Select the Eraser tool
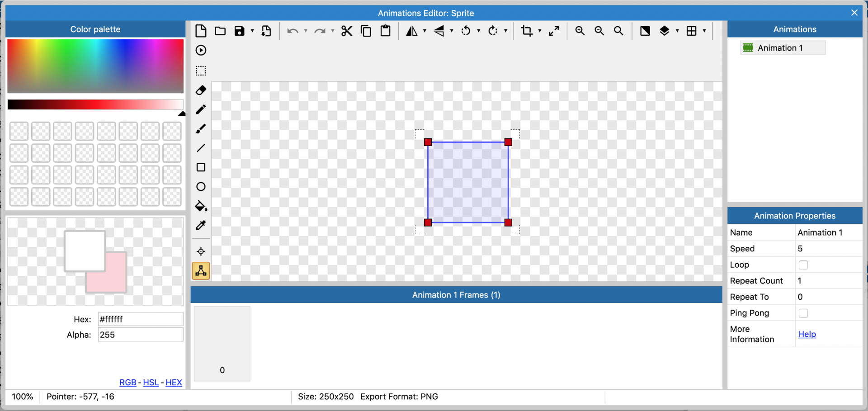The image size is (868, 411). [x=201, y=90]
